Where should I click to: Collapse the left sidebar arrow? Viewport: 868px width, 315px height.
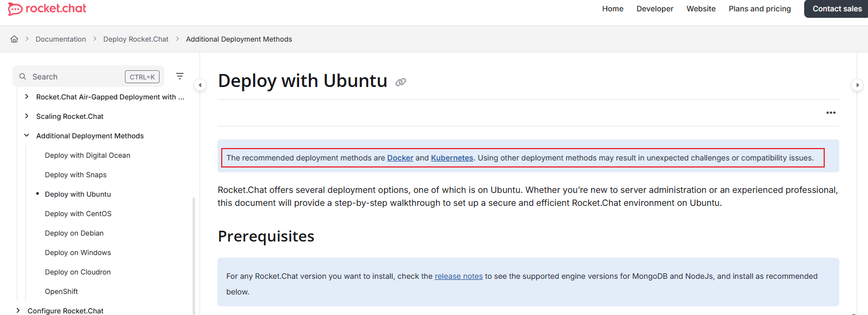click(x=200, y=85)
